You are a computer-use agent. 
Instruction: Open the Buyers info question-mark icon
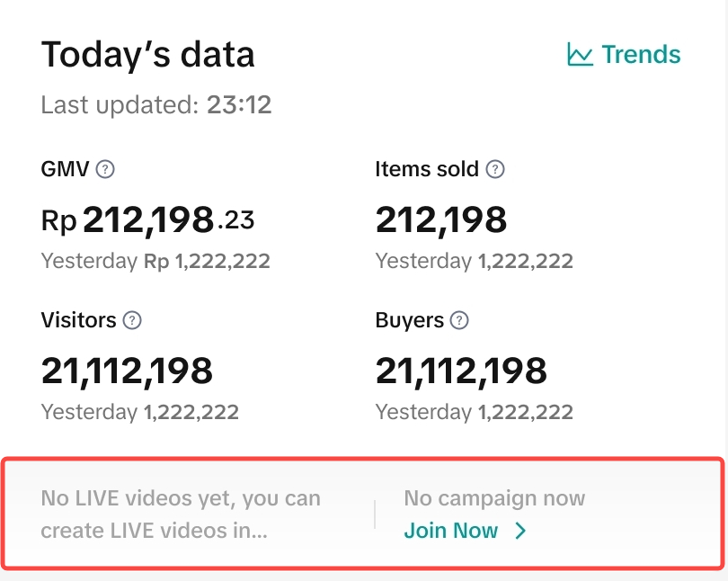[x=459, y=320]
